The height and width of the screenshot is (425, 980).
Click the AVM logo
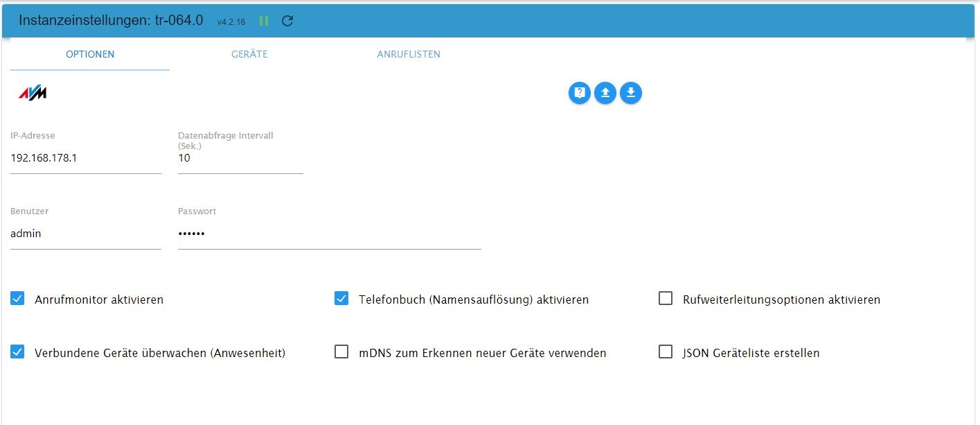pos(32,94)
